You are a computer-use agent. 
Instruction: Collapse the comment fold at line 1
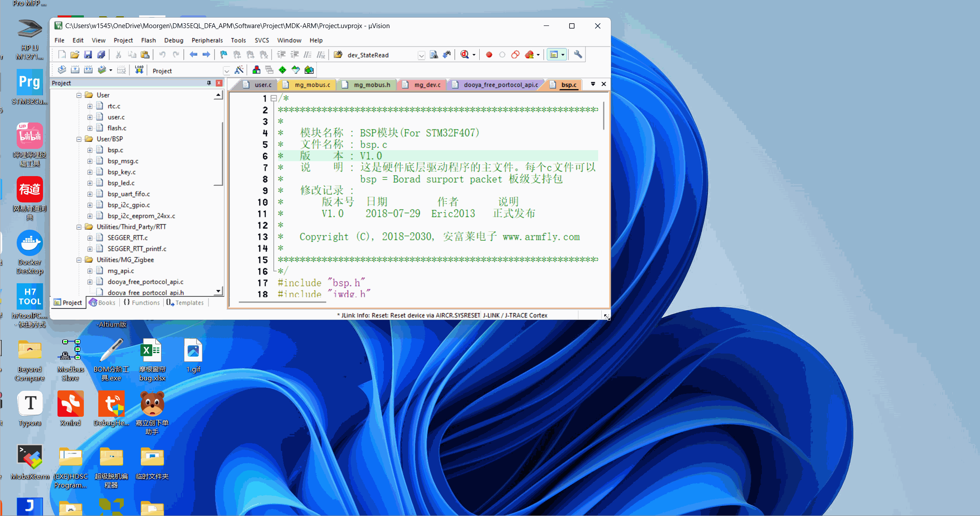[274, 98]
